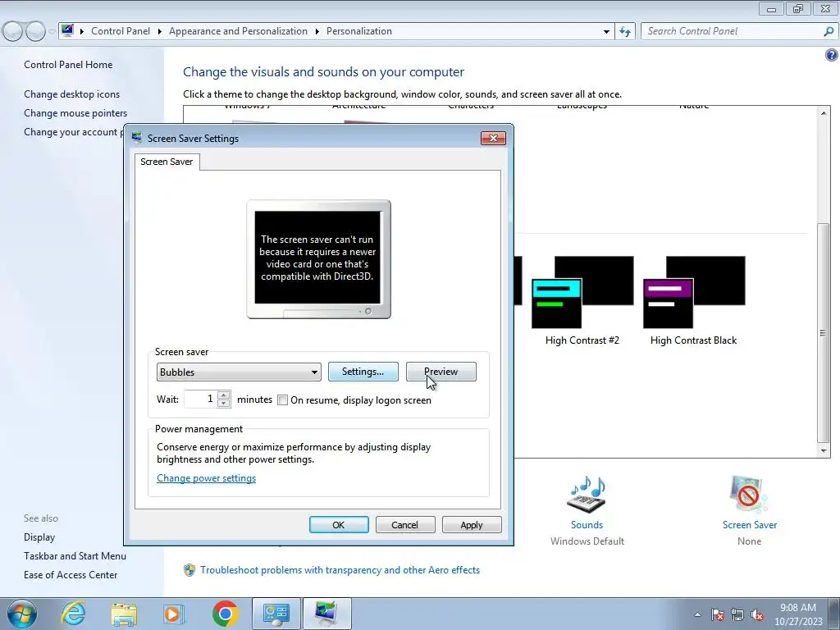The image size is (840, 630).
Task: Open the address bar history dropdown
Action: coord(606,31)
